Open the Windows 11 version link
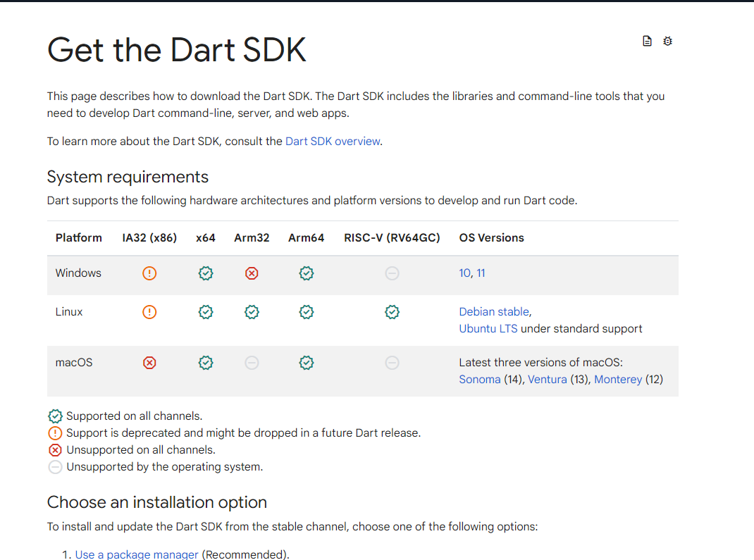Screen dimensions: 754x560 (481, 273)
